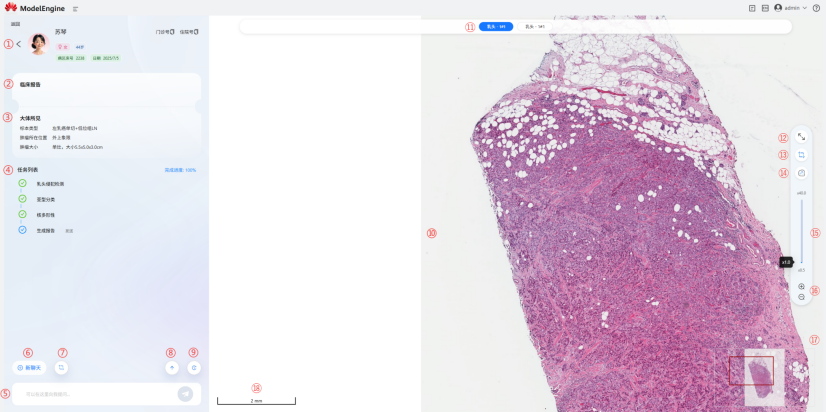Click the back arrow beside patient avatar

click(18, 44)
